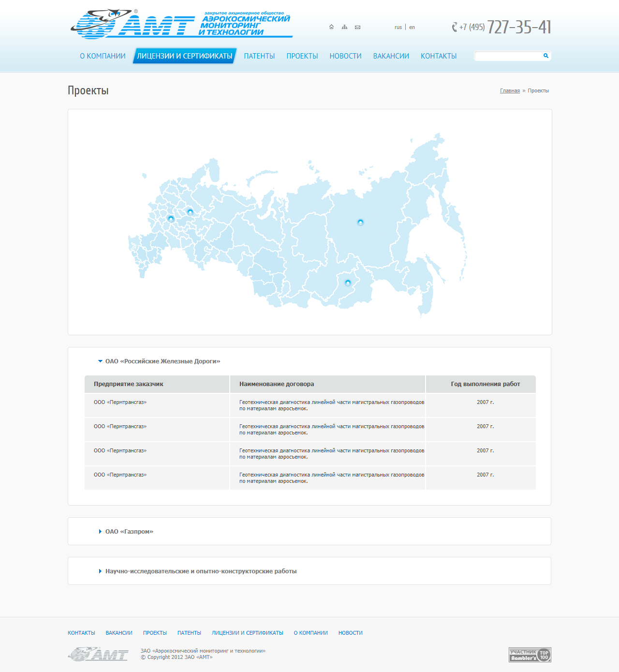Screen dimensions: 619x672
Task: Select the map marker just east of the westernmost one
Action: tap(190, 212)
